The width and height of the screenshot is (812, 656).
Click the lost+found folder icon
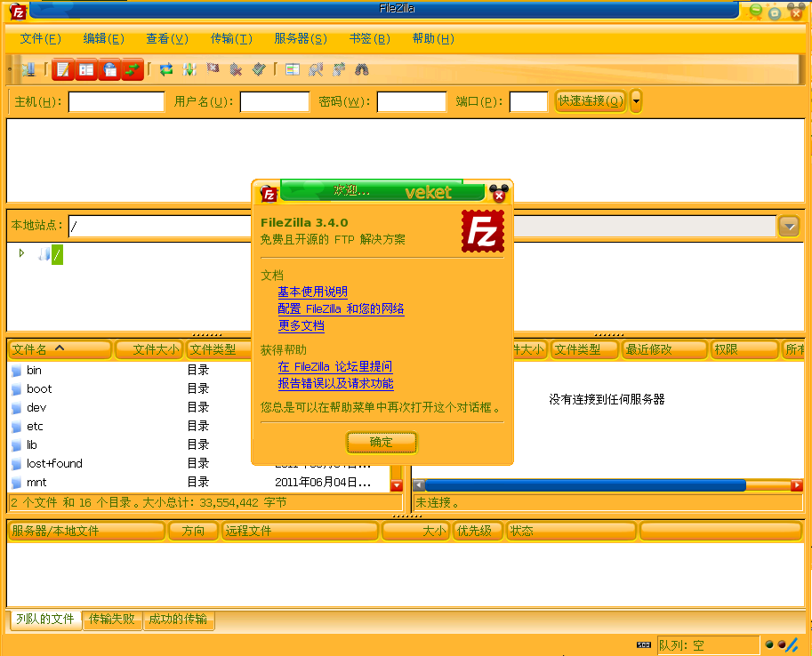17,463
